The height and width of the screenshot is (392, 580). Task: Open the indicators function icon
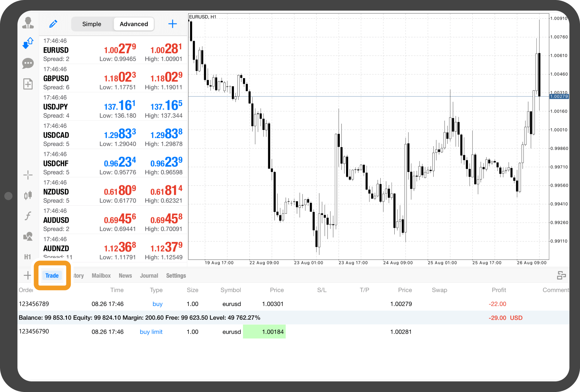pos(28,216)
